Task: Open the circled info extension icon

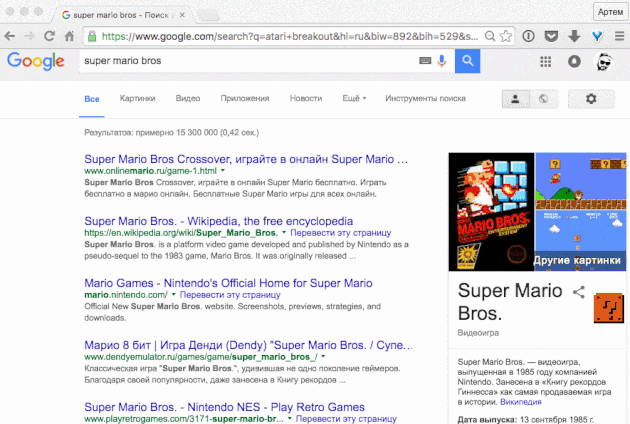Action: point(528,36)
